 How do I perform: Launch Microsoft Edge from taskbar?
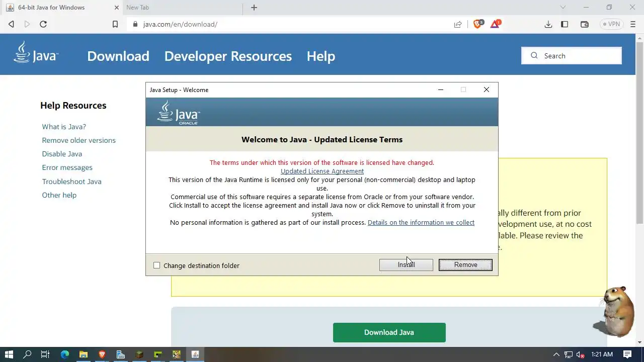(64, 354)
